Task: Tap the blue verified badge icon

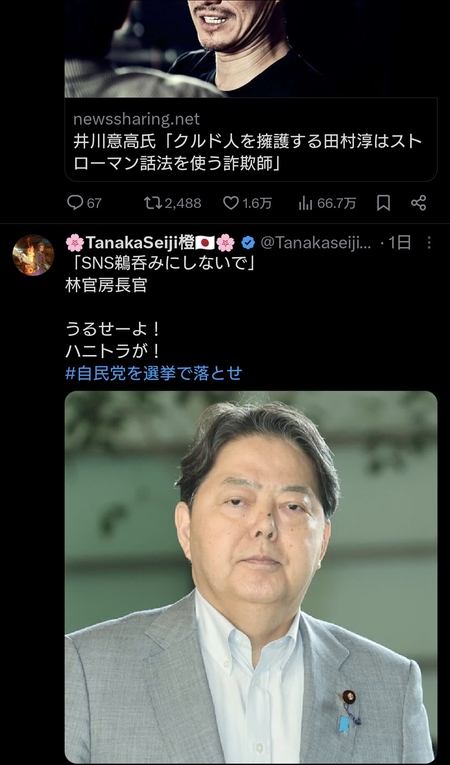Action: pyautogui.click(x=248, y=242)
